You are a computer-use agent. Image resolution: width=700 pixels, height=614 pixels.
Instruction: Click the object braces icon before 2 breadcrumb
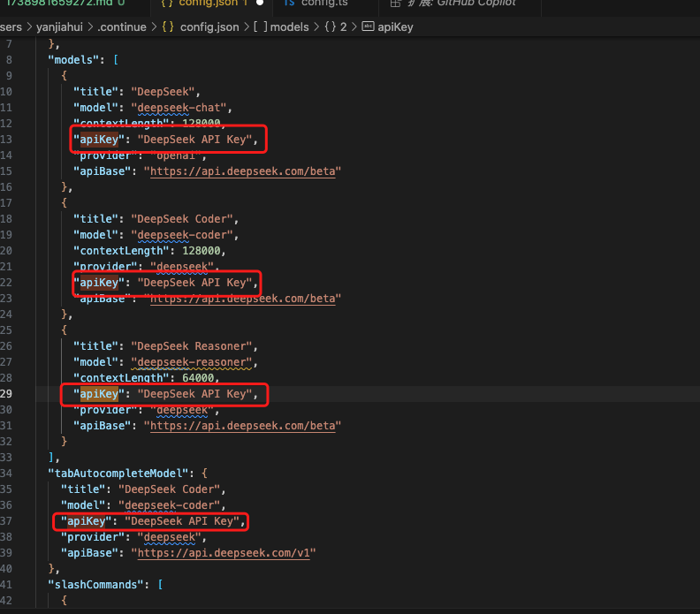click(x=329, y=27)
